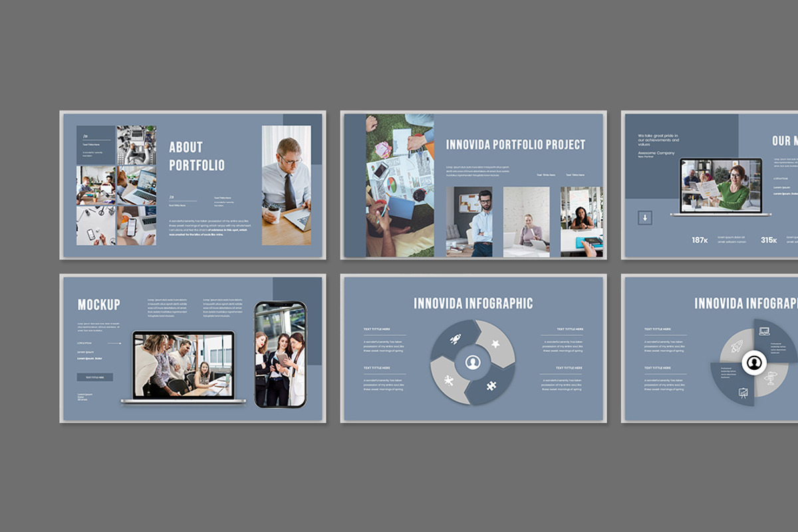
Task: Click the puzzle piece icon in the infographic
Action: 491,384
